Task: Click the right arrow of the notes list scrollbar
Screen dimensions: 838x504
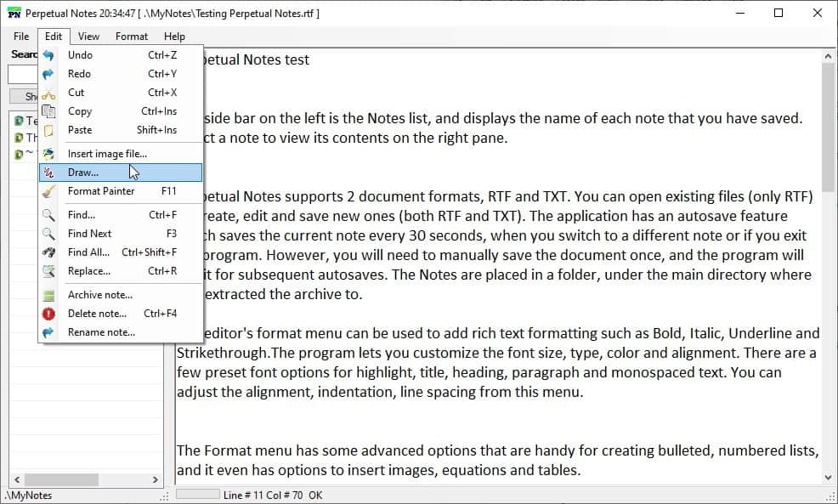Action: tap(155, 480)
